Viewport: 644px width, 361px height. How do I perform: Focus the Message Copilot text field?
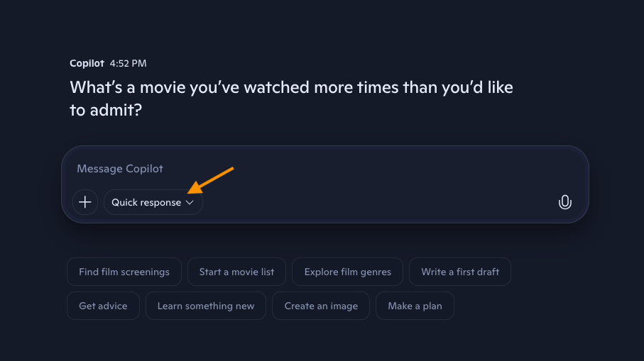(284, 169)
